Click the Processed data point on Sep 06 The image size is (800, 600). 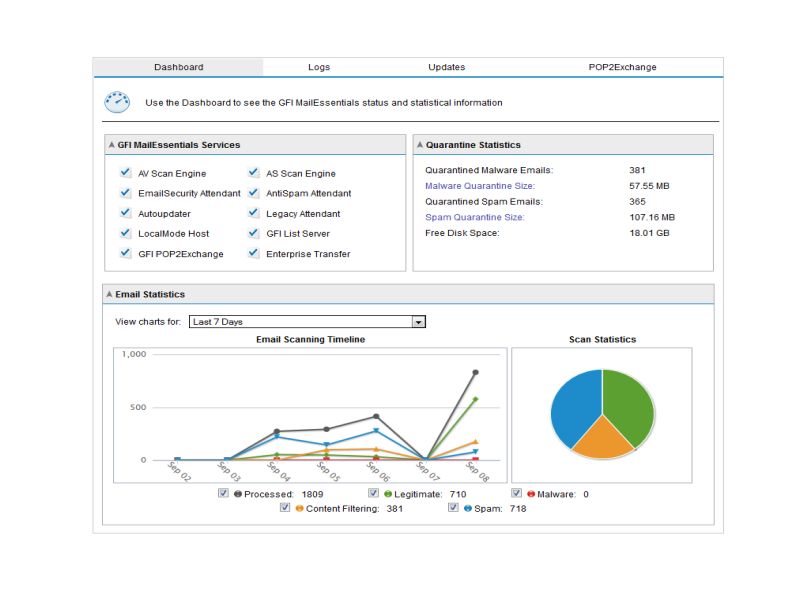[376, 416]
